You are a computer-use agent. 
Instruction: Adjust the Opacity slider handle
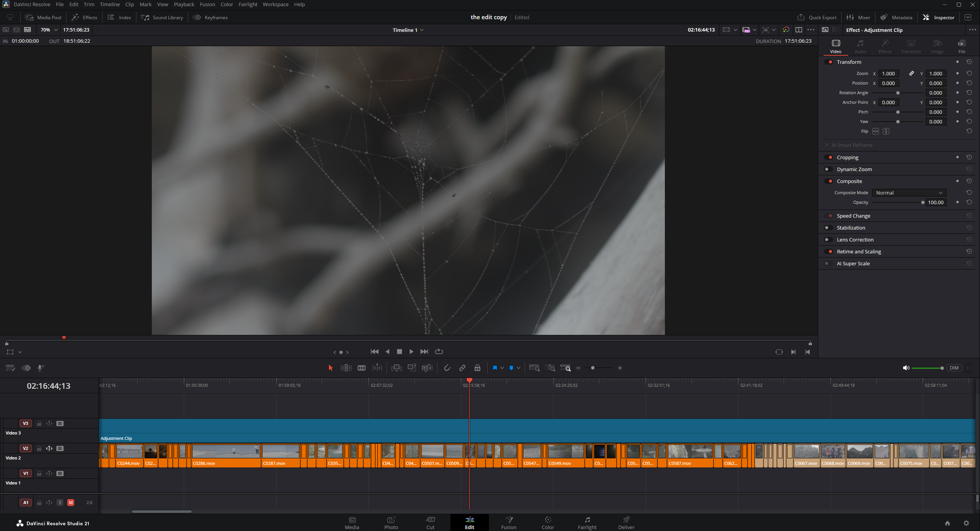click(x=923, y=203)
